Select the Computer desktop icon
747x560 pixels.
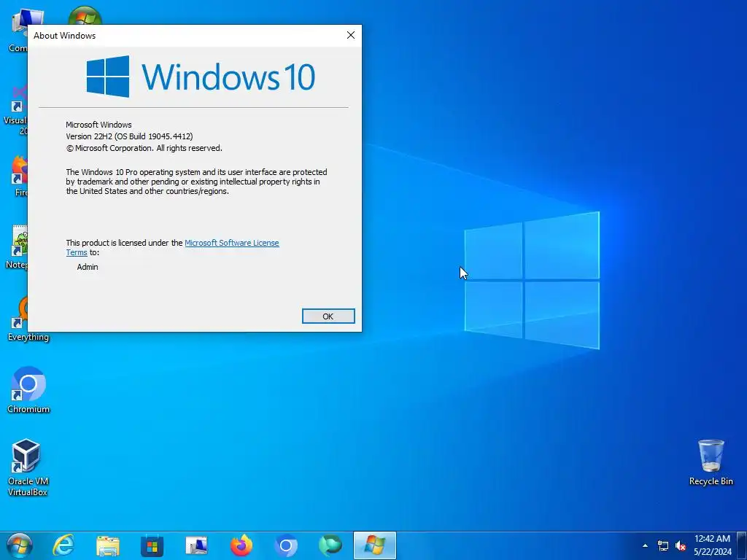coord(18,31)
